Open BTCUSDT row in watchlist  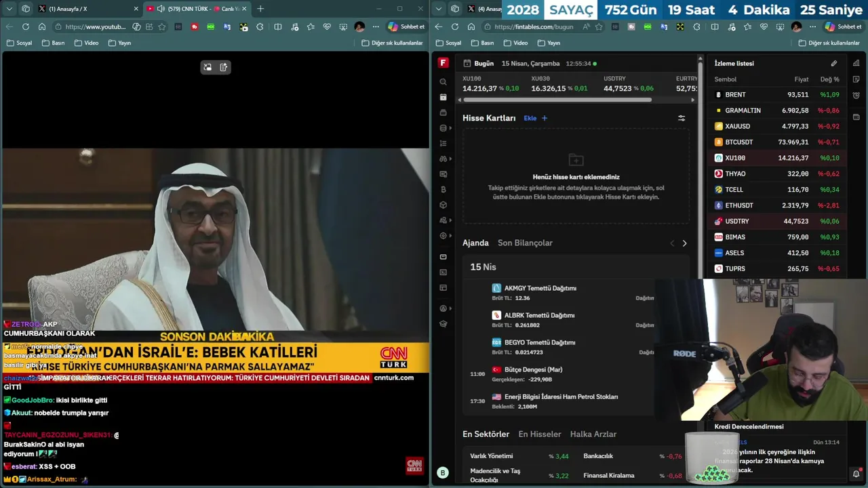777,142
